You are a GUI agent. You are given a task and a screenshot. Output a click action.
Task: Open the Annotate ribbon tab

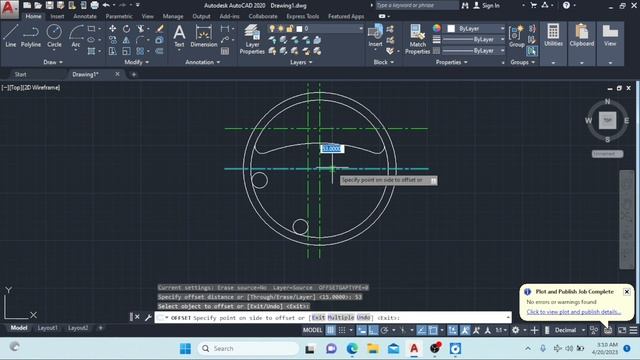(85, 16)
